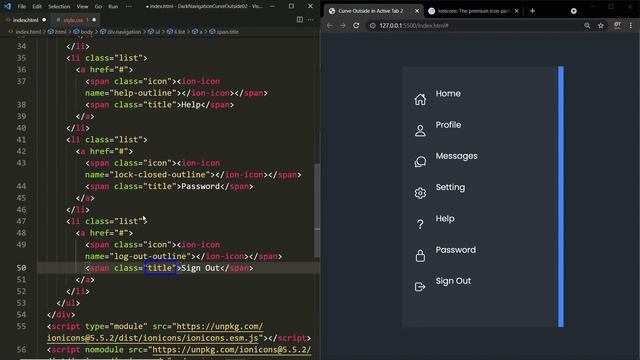Open the editor more actions ellipsis
The image size is (640, 360).
(x=311, y=20)
